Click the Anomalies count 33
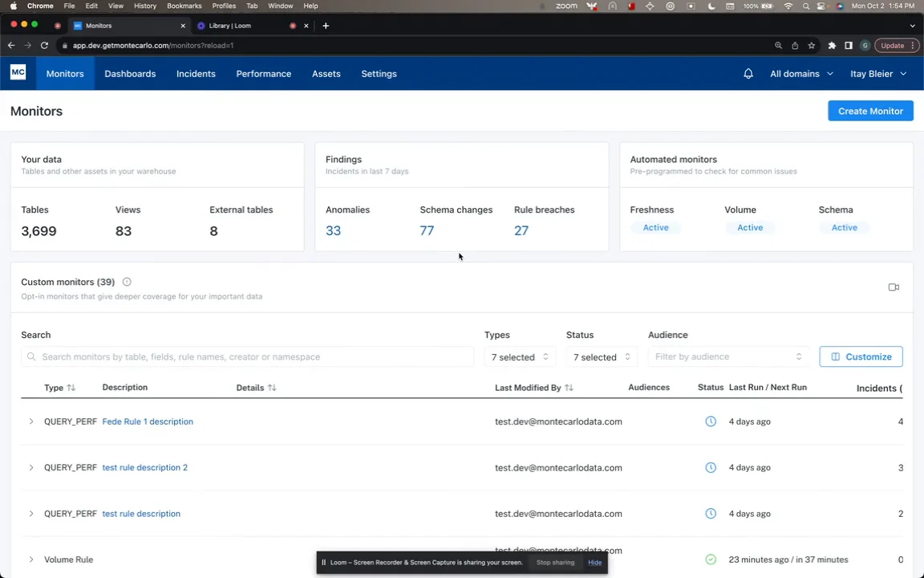The image size is (924, 578). click(333, 230)
